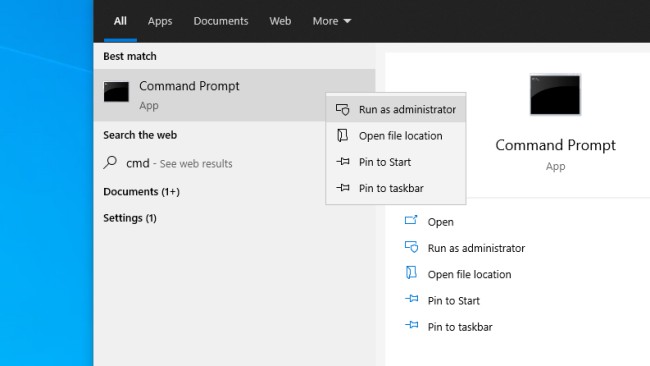650x366 pixels.
Task: Choose Pin to Start in the context menu
Action: (396, 162)
